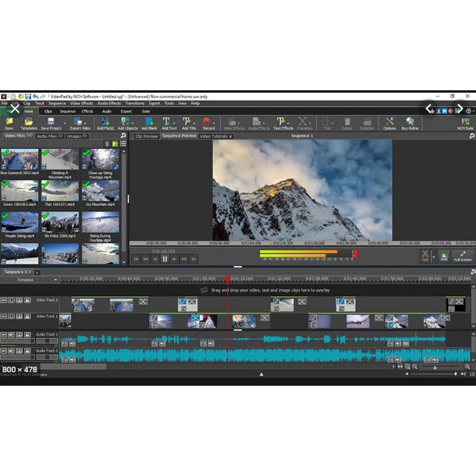This screenshot has height=476, width=476.
Task: Select the Icy Mountain.mp4 thumbnail
Action: tap(101, 190)
